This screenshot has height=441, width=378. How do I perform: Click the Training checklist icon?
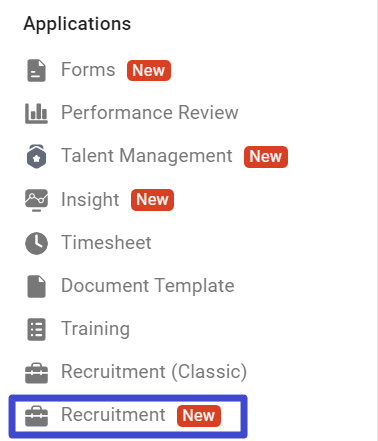point(36,329)
